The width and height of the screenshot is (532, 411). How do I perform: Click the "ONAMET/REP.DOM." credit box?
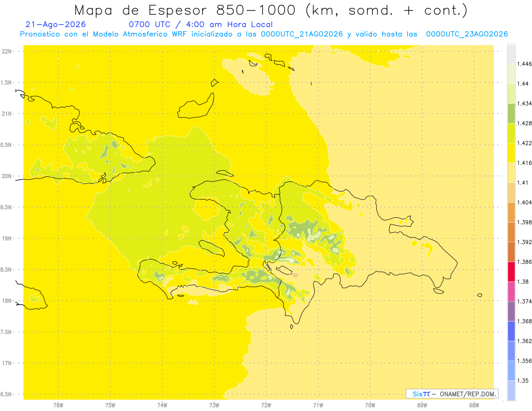point(452,394)
